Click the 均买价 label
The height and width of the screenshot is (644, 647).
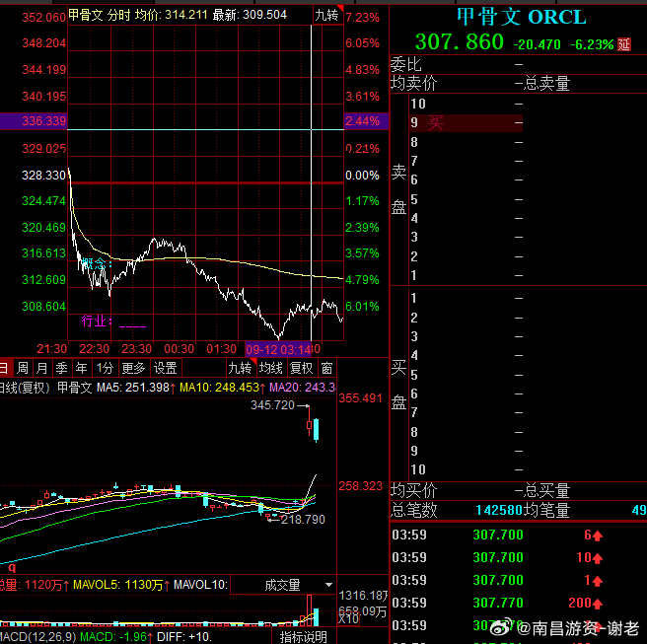tap(413, 490)
